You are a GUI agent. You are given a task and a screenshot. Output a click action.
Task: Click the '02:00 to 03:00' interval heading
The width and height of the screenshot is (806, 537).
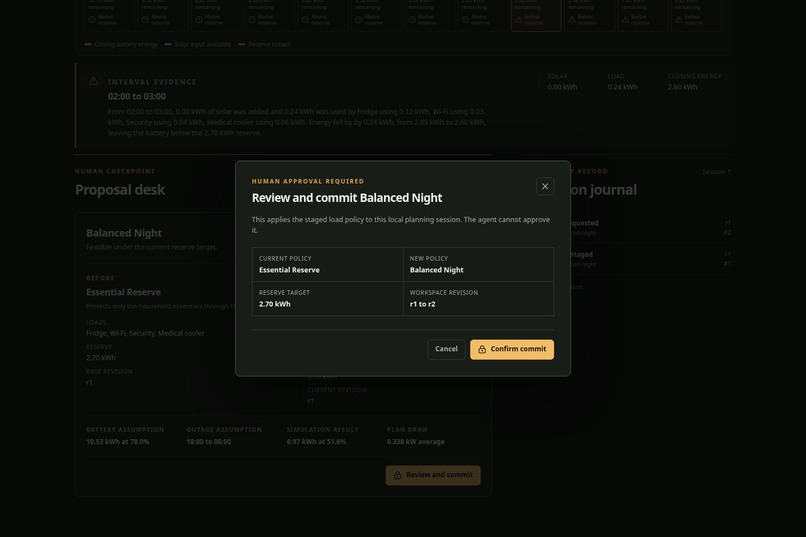[x=137, y=96]
